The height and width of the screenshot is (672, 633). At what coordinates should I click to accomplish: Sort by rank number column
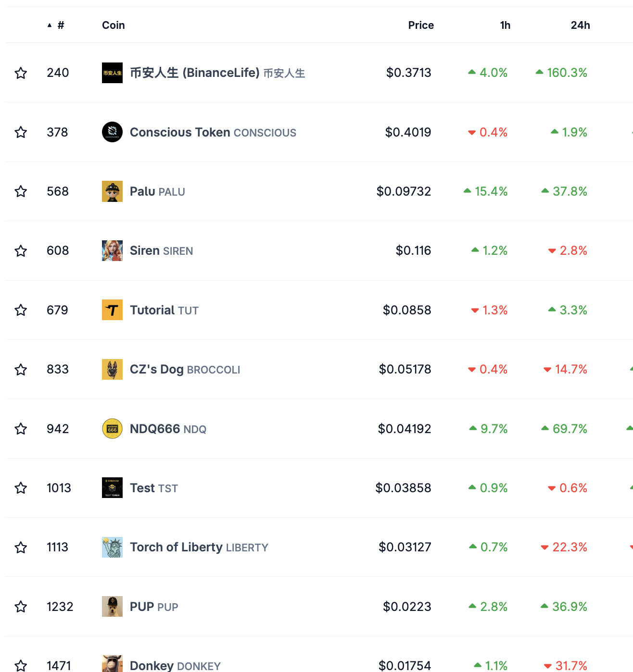point(60,25)
